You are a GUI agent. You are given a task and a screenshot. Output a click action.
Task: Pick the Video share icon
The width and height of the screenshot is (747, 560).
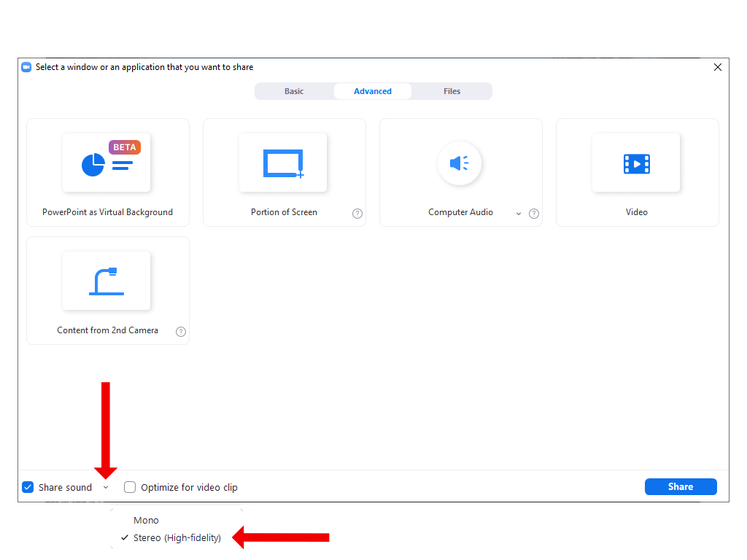pyautogui.click(x=636, y=163)
